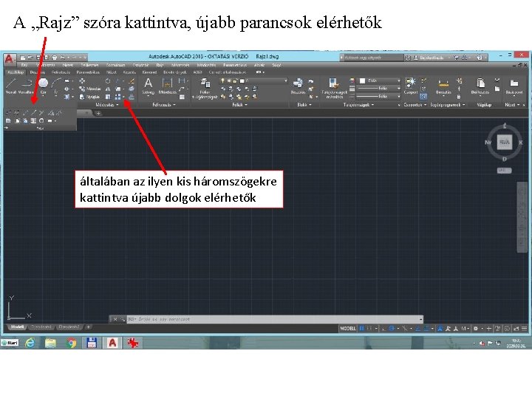This screenshot has height=399, width=532.
Task: Click the Bejelentkezés (Sign in) button
Action: 429,58
